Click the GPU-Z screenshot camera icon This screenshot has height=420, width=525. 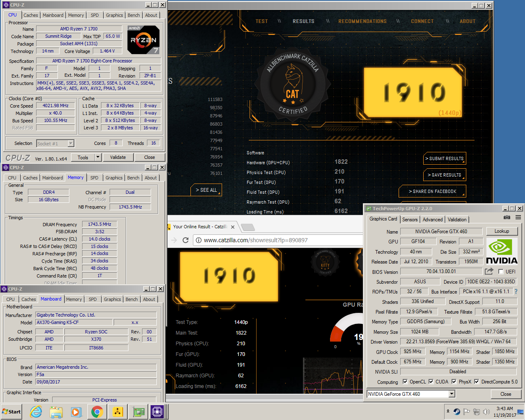[507, 217]
